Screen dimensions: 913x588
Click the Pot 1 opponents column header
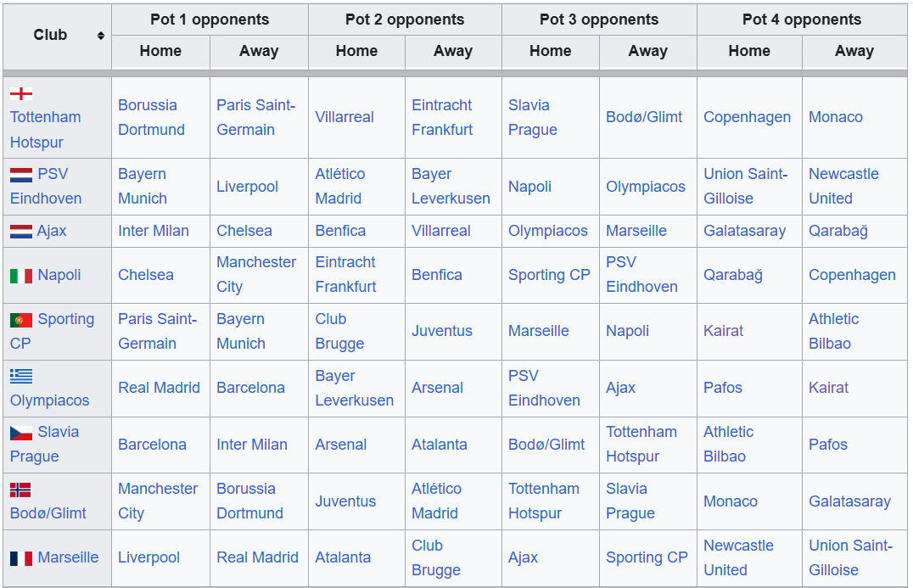[210, 20]
